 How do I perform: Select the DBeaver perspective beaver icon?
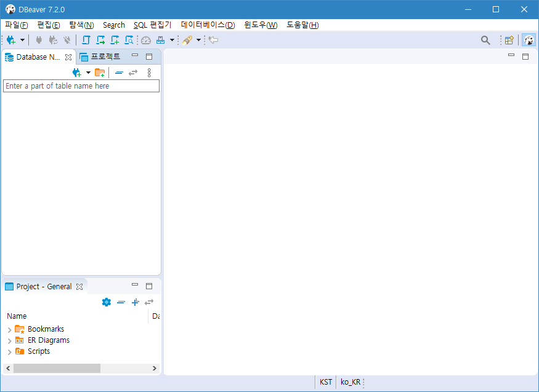[x=529, y=40]
